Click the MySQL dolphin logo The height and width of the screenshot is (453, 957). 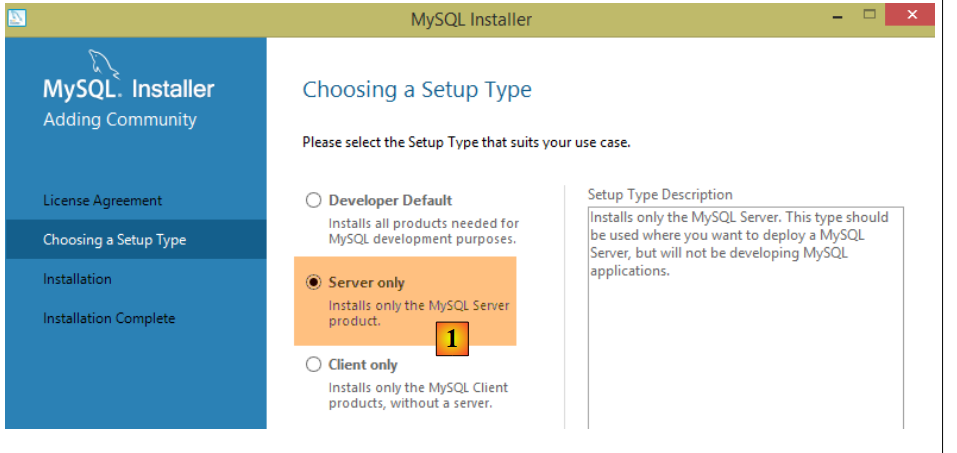[x=105, y=62]
